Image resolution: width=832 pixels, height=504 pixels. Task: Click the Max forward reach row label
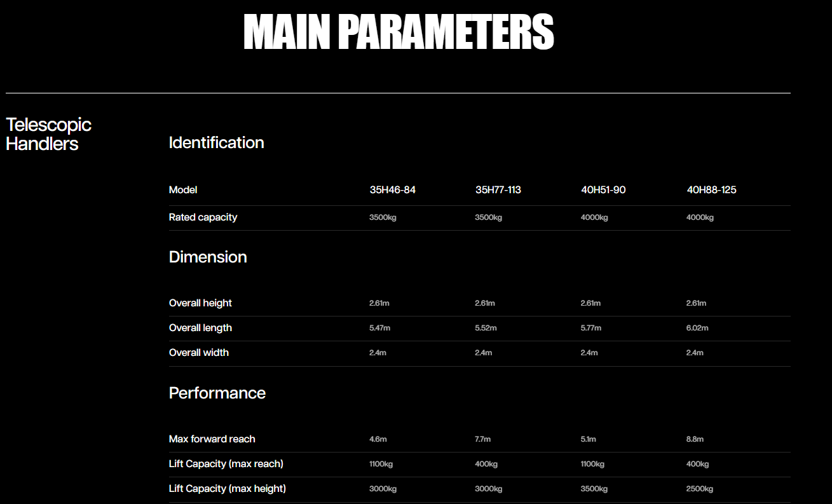tap(212, 439)
